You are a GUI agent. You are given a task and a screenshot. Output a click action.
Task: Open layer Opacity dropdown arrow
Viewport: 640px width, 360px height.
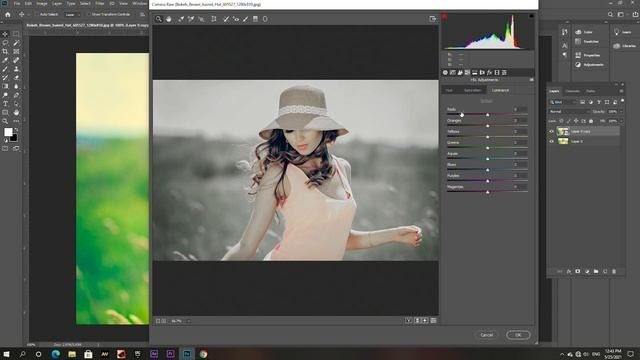pos(621,111)
